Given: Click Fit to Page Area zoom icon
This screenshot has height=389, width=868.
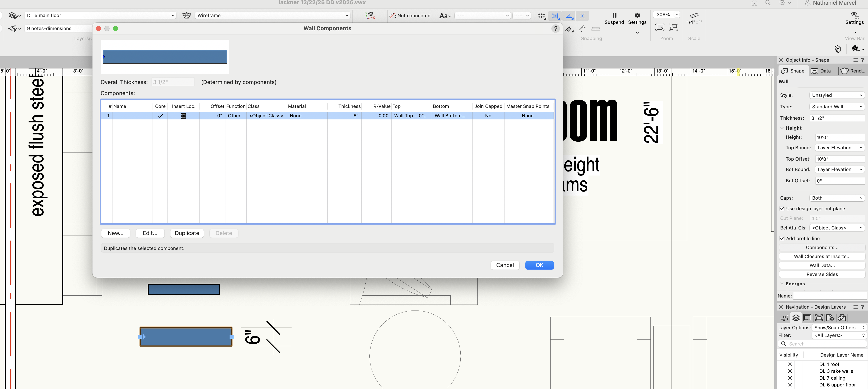Looking at the screenshot, I should [659, 27].
